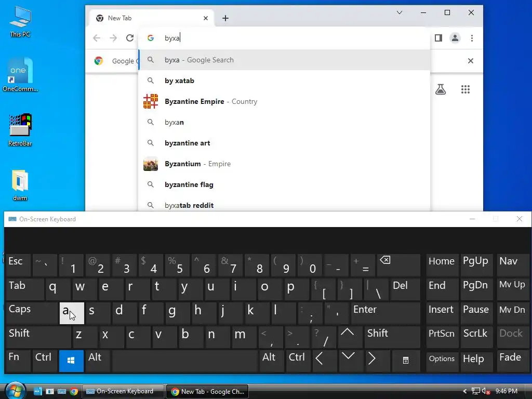Screen dimensions: 532x399
Task: Toggle the left Ctrl key
Action: [x=45, y=361]
